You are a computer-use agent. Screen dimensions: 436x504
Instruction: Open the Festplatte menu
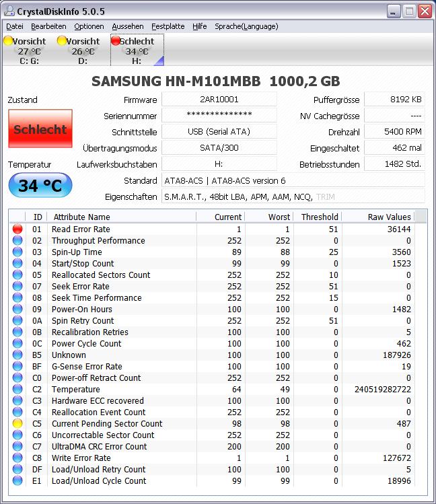pyautogui.click(x=168, y=26)
